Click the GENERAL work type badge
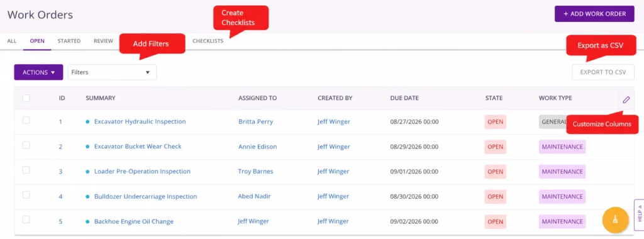This screenshot has width=644, height=239. pyautogui.click(x=553, y=122)
